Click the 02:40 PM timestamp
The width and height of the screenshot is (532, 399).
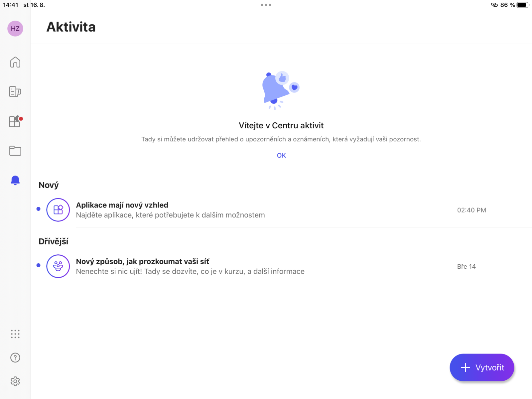pos(471,210)
